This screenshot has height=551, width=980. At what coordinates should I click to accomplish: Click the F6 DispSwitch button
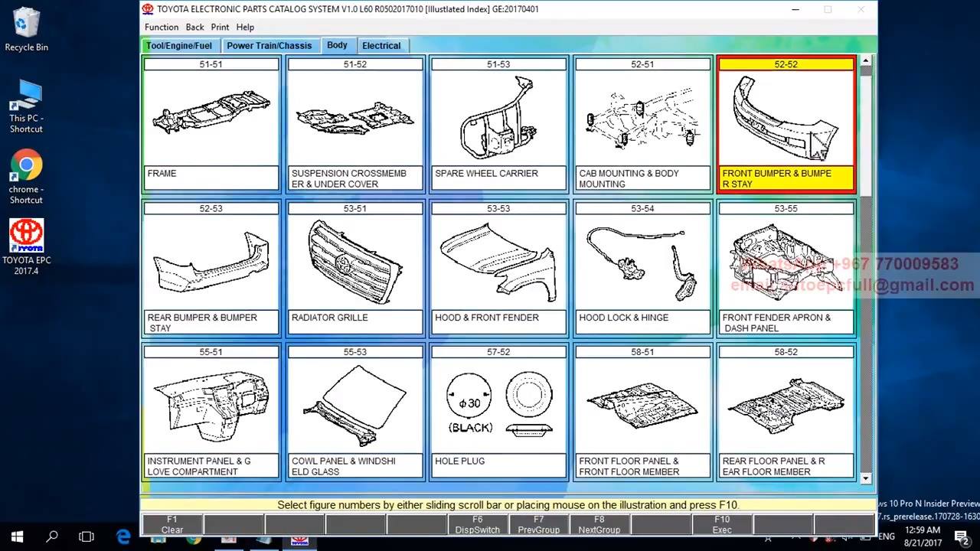(478, 524)
